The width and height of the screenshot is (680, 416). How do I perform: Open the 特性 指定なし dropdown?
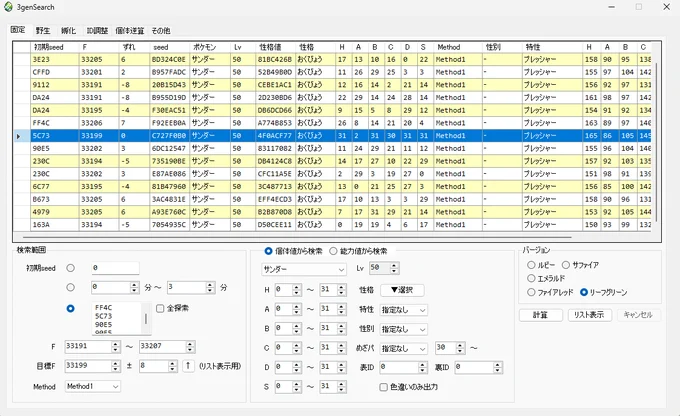(x=404, y=310)
